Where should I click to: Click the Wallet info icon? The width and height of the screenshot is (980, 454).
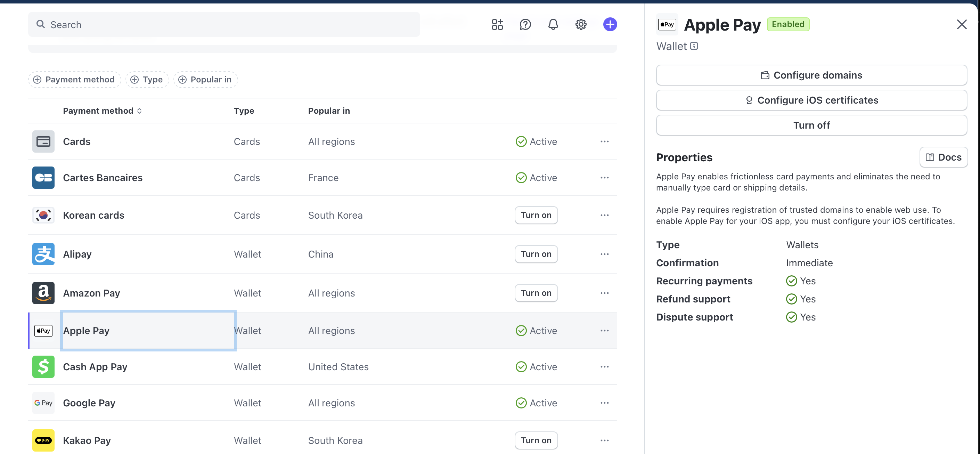click(x=694, y=46)
